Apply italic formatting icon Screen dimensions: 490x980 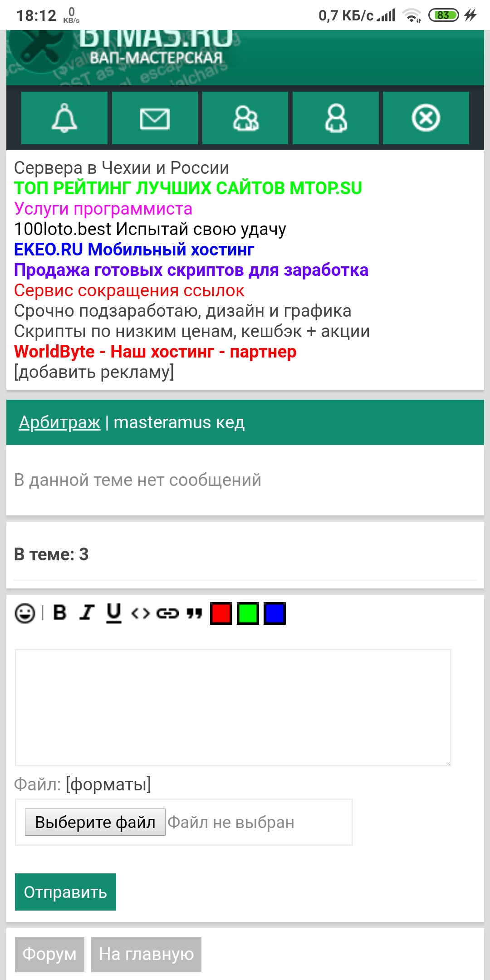pos(87,613)
